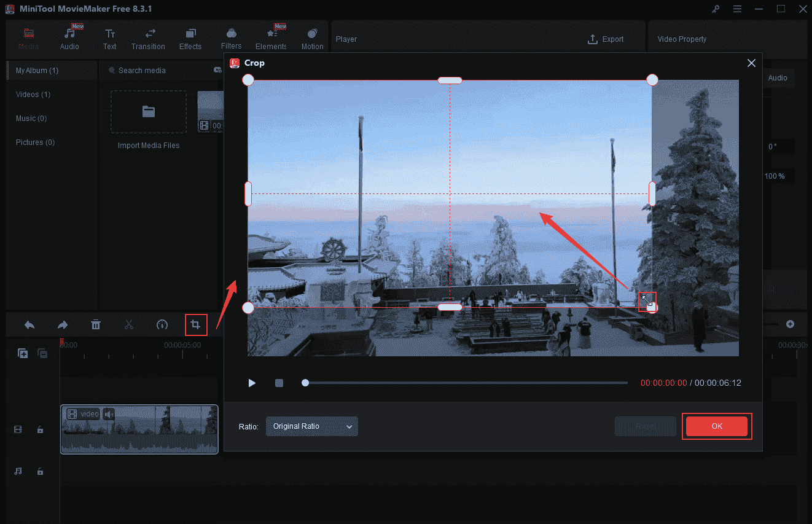Select the Split scissors tool
The image size is (812, 524).
click(129, 324)
